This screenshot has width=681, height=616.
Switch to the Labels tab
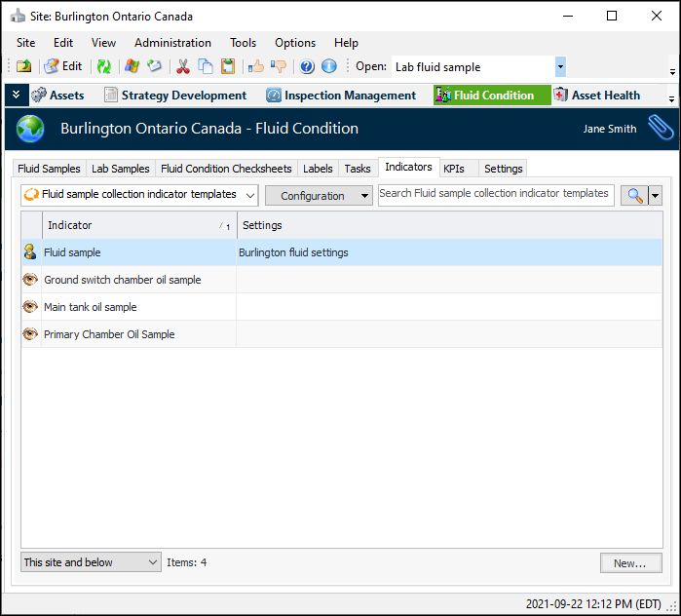318,169
